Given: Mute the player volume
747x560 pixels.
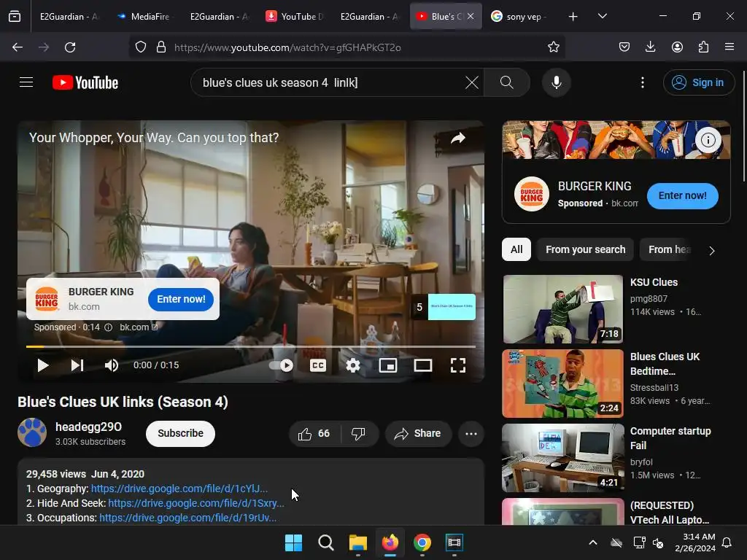Looking at the screenshot, I should (x=112, y=365).
